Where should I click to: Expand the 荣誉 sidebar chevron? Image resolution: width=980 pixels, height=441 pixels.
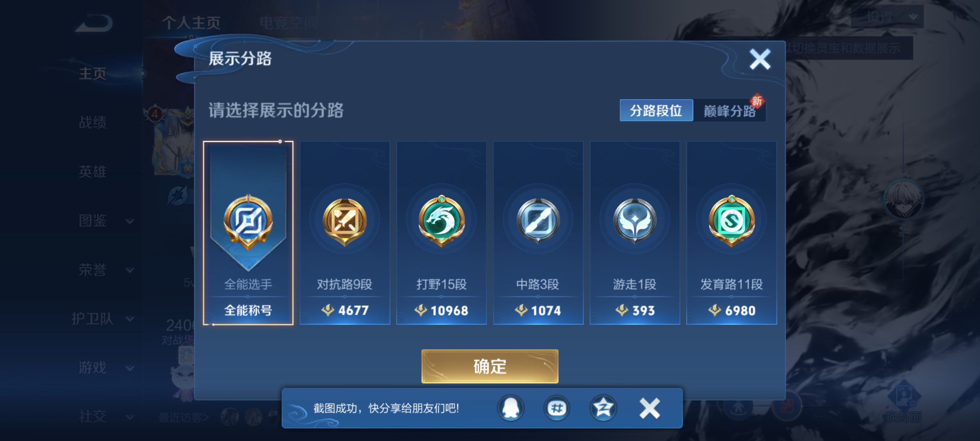point(130,270)
